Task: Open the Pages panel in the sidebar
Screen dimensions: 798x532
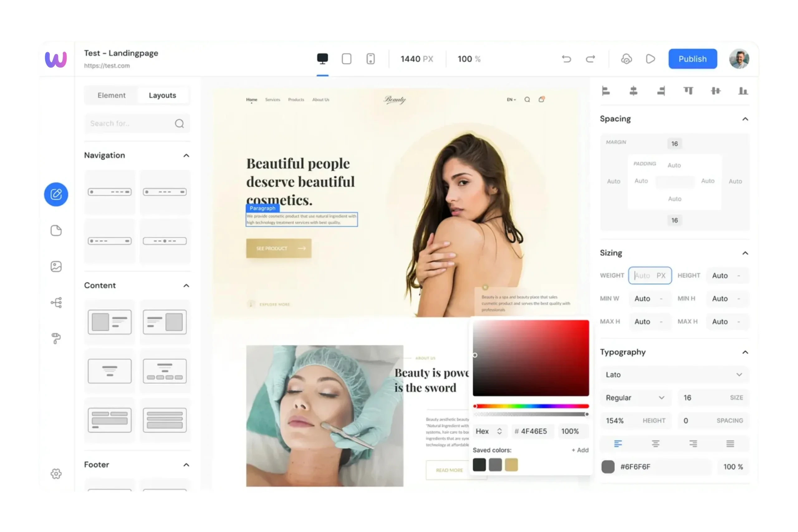Action: point(56,231)
